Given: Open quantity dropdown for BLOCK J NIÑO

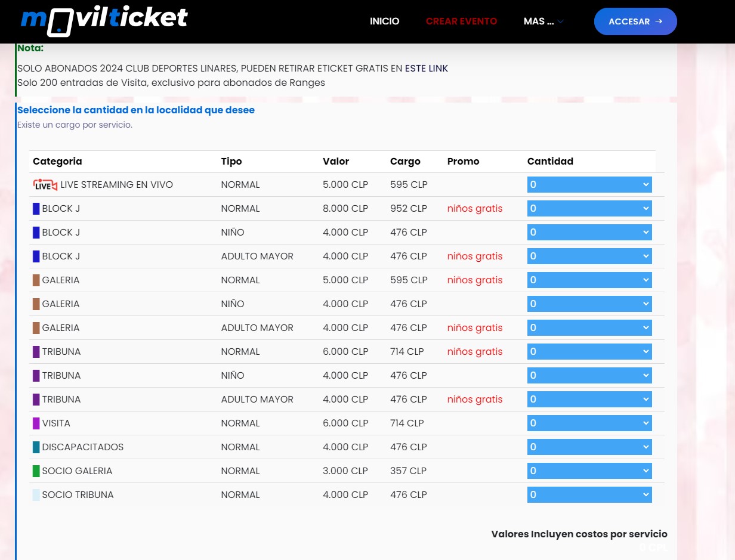Looking at the screenshot, I should [589, 233].
